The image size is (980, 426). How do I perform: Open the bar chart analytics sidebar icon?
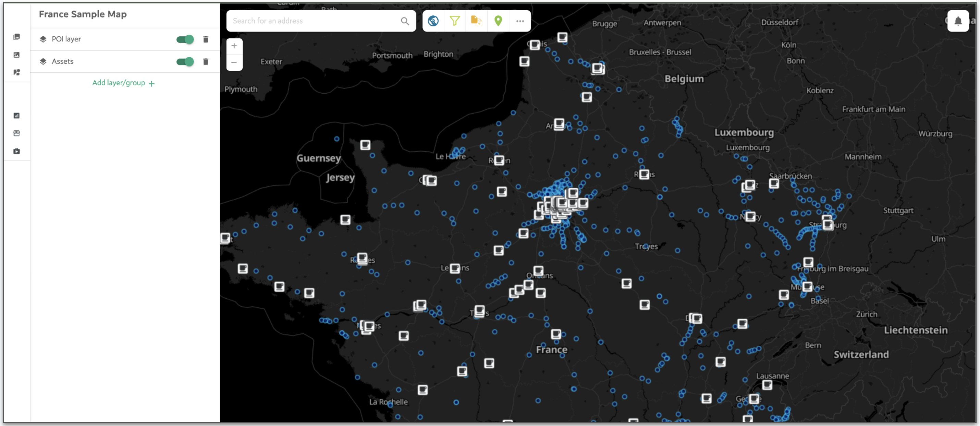[x=16, y=116]
